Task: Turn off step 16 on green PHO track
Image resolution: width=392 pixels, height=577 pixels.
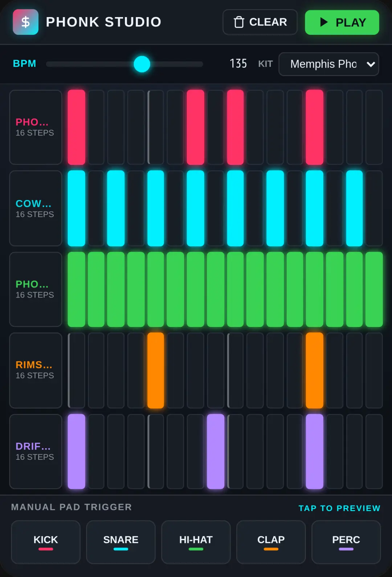Action: click(374, 289)
